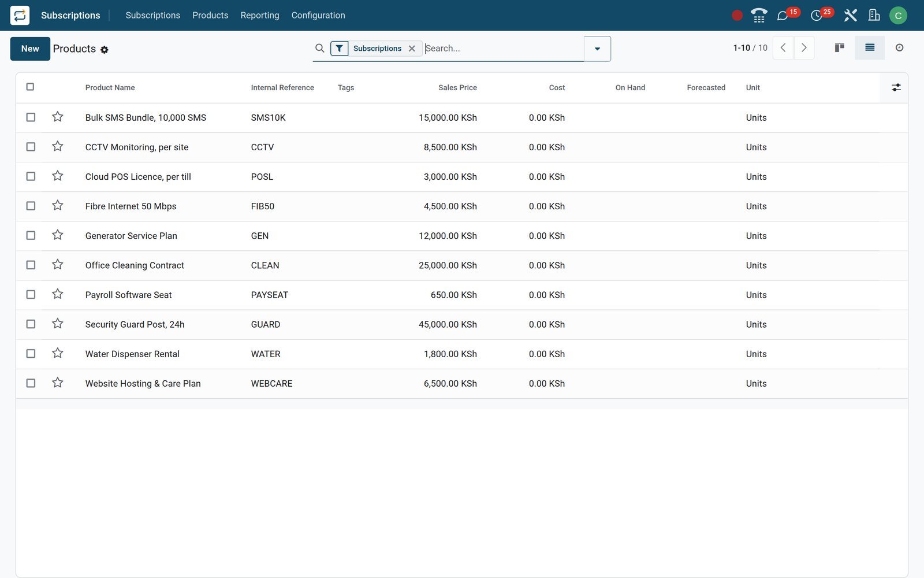The height and width of the screenshot is (578, 924).
Task: Click the 650.00 KSh sales price
Action: click(453, 295)
